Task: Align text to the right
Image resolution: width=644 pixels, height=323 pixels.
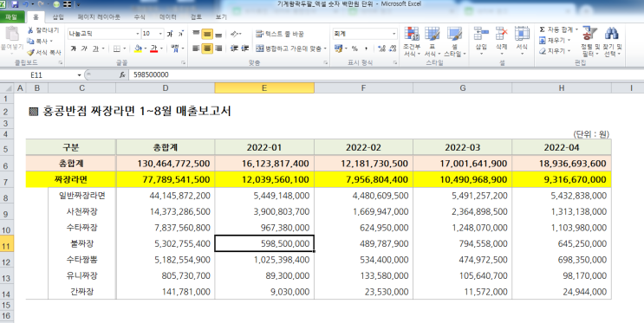Action: point(218,48)
